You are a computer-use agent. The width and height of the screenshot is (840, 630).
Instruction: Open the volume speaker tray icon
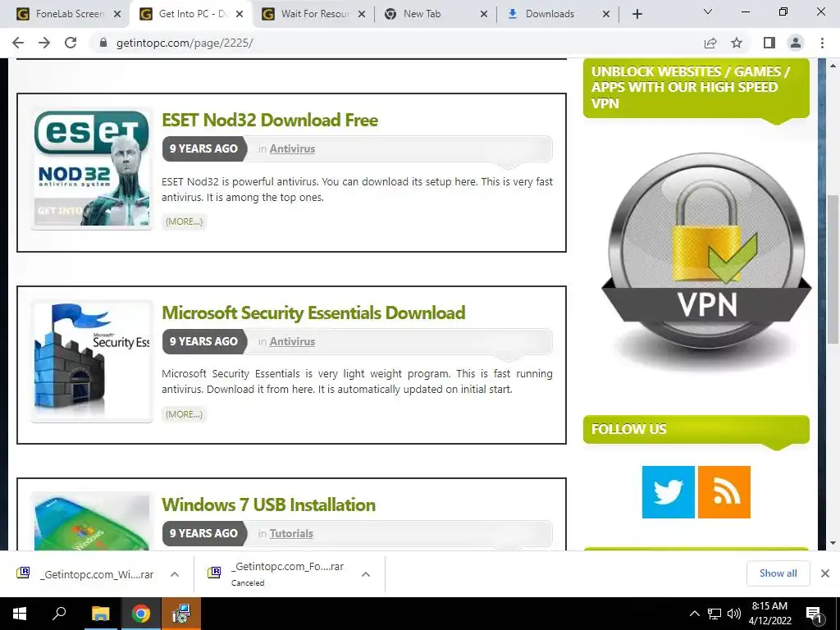click(734, 614)
